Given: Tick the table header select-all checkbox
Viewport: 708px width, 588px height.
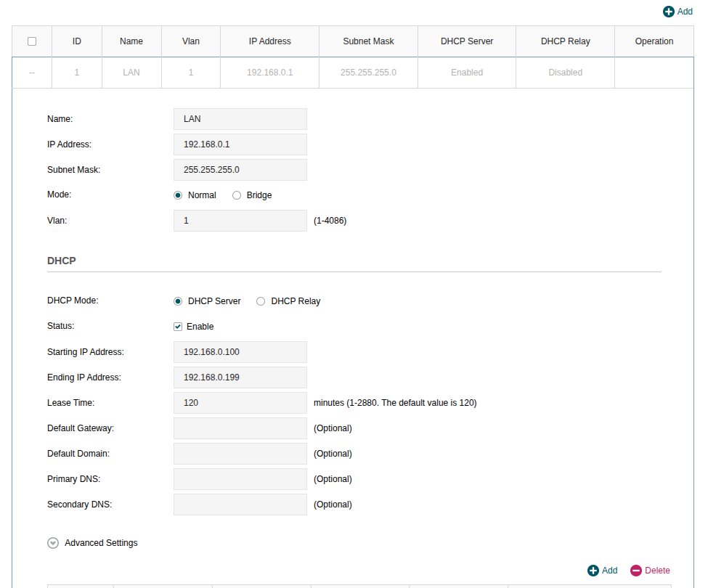Looking at the screenshot, I should [32, 41].
